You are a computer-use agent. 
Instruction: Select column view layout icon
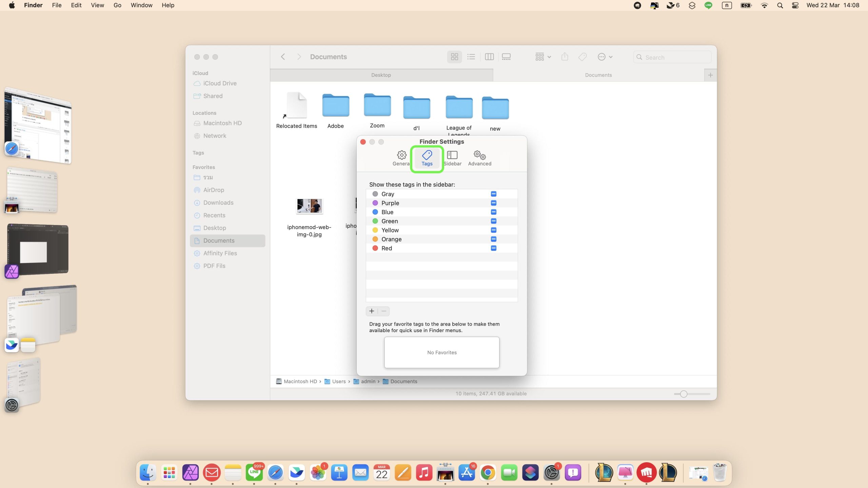[489, 57]
